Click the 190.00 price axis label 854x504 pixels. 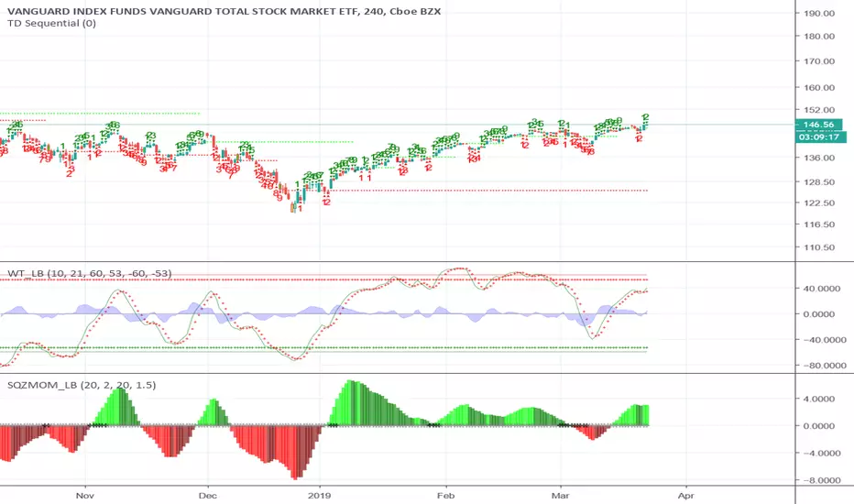point(819,13)
